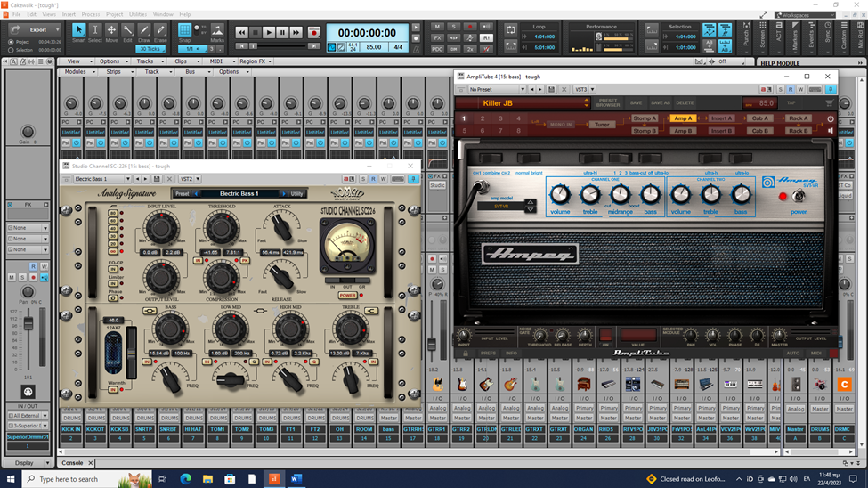Screen dimensions: 868x488
Task: Save preset with AmpliTube window floppy icon
Action: tap(551, 89)
